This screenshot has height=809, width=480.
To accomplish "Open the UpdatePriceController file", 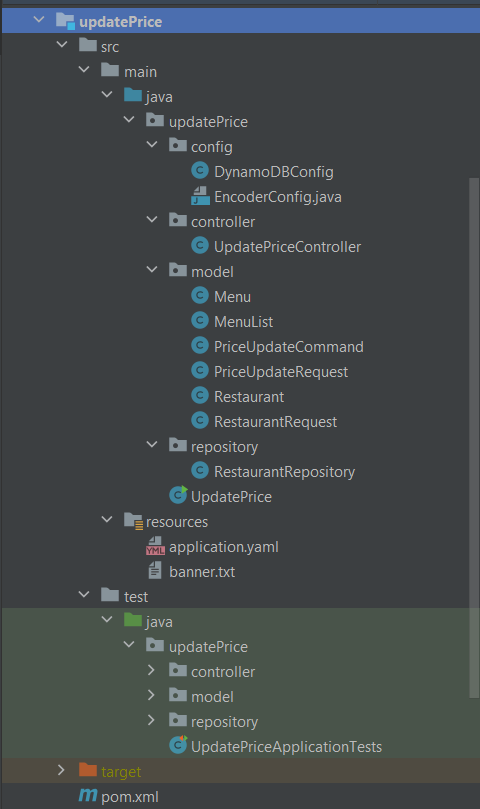I will tap(287, 247).
